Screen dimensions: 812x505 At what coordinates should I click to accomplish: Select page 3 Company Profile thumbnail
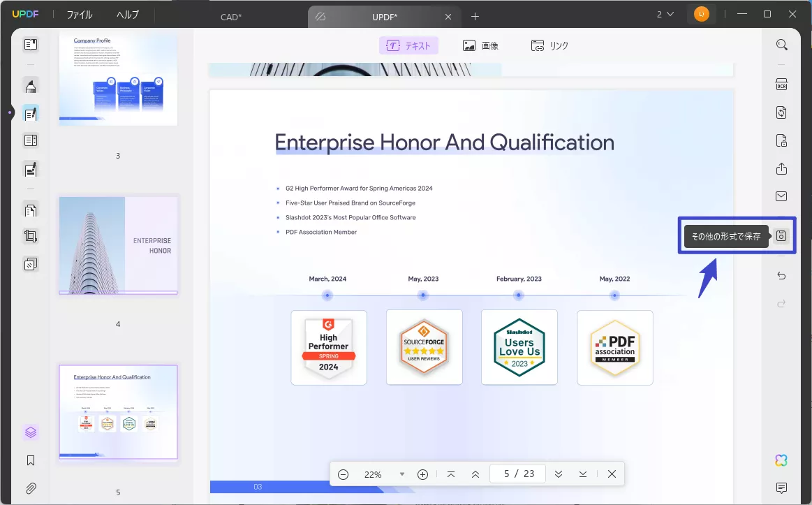tap(118, 79)
